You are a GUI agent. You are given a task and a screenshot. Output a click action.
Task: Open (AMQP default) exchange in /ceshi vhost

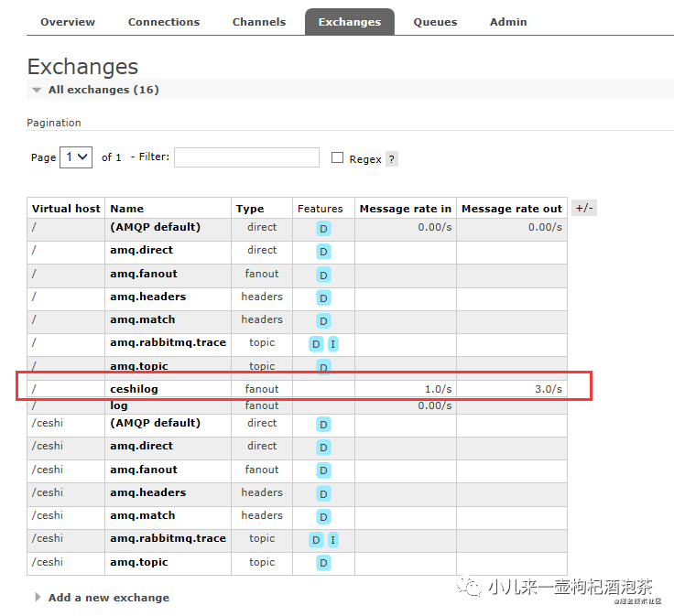click(x=155, y=423)
